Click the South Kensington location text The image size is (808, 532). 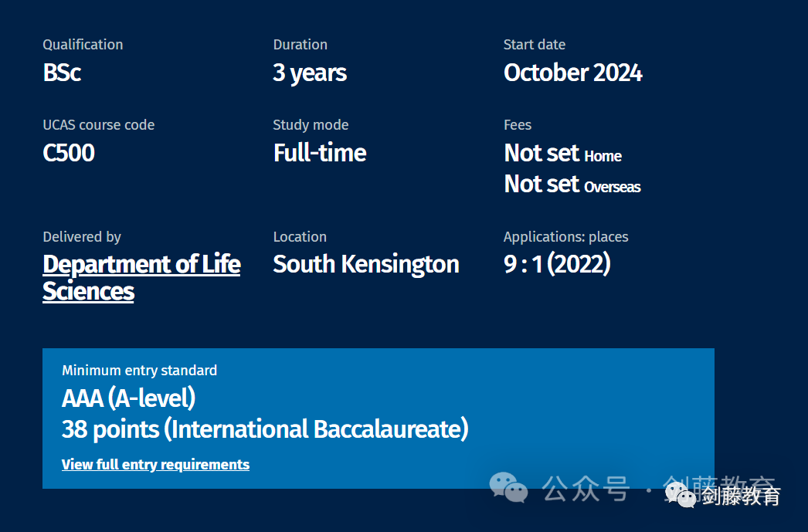[x=366, y=265]
